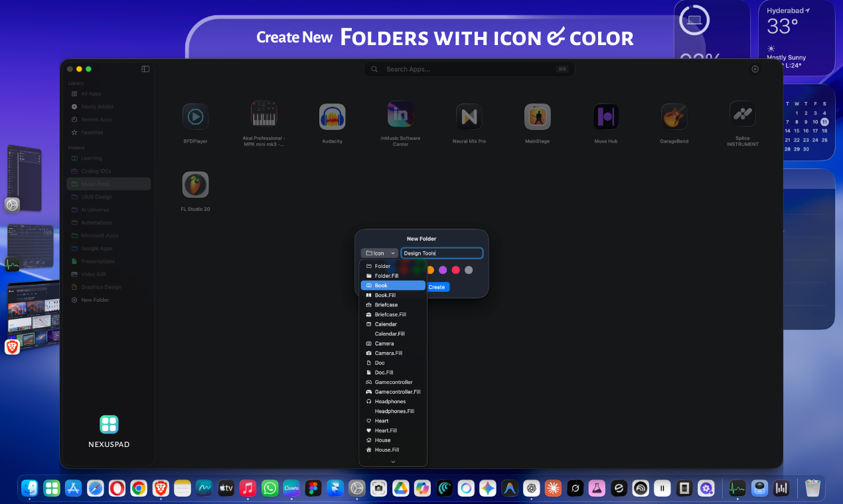Click the folder name field containing Design Tools

click(442, 253)
